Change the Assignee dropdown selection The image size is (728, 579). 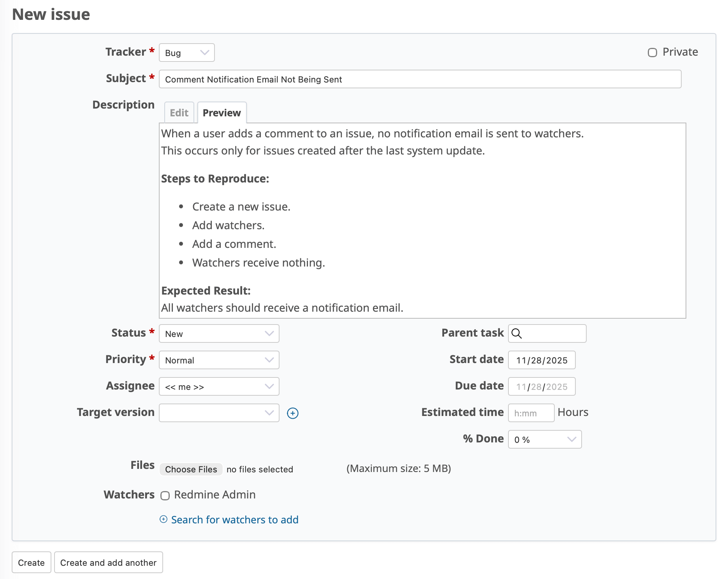[x=219, y=386]
